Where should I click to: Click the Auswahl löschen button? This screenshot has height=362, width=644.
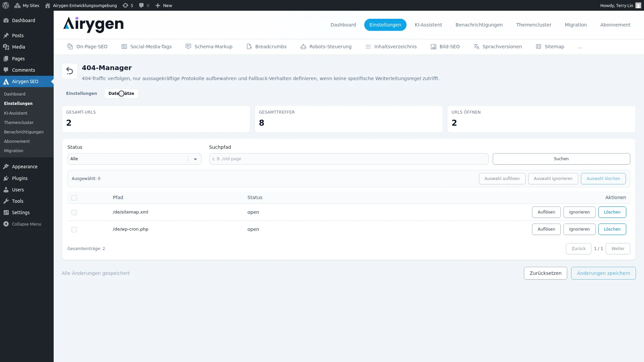tap(603, 179)
